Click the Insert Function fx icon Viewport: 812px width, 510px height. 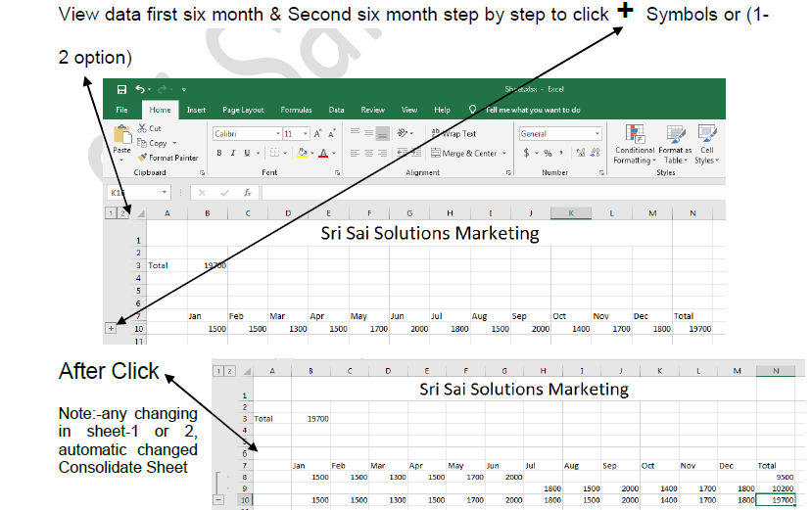pos(248,193)
